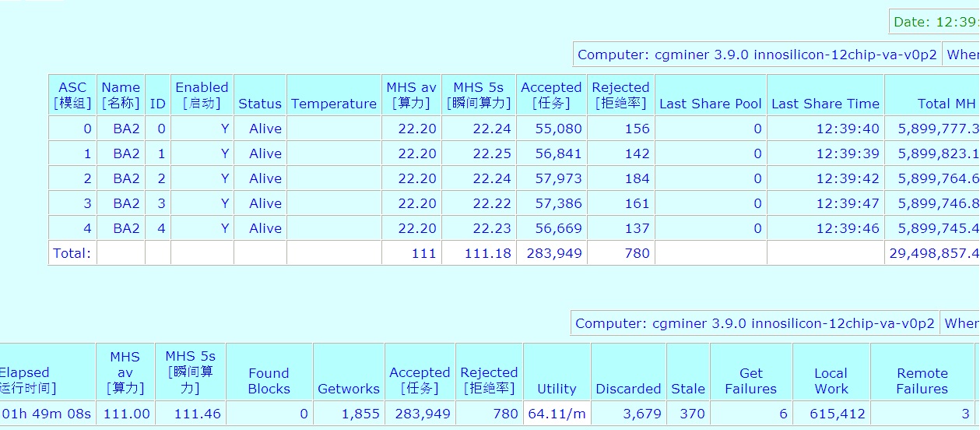Click the Discarded column header
The width and height of the screenshot is (980, 430).
[628, 389]
